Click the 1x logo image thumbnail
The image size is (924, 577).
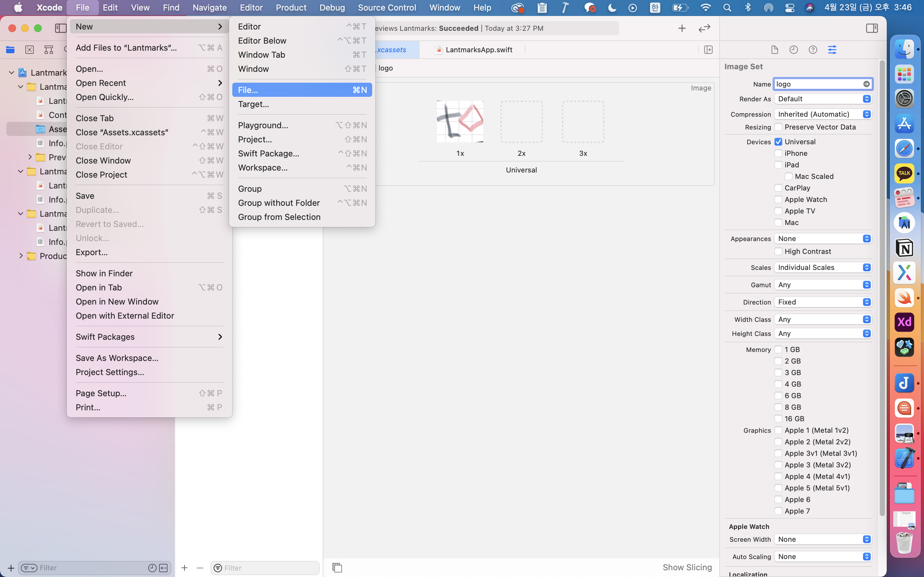460,122
